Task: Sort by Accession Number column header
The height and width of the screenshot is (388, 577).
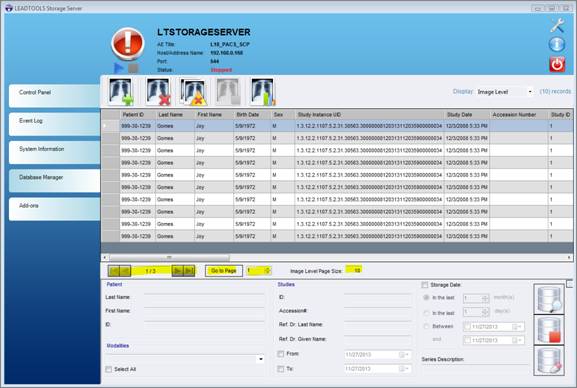Action: click(x=518, y=114)
